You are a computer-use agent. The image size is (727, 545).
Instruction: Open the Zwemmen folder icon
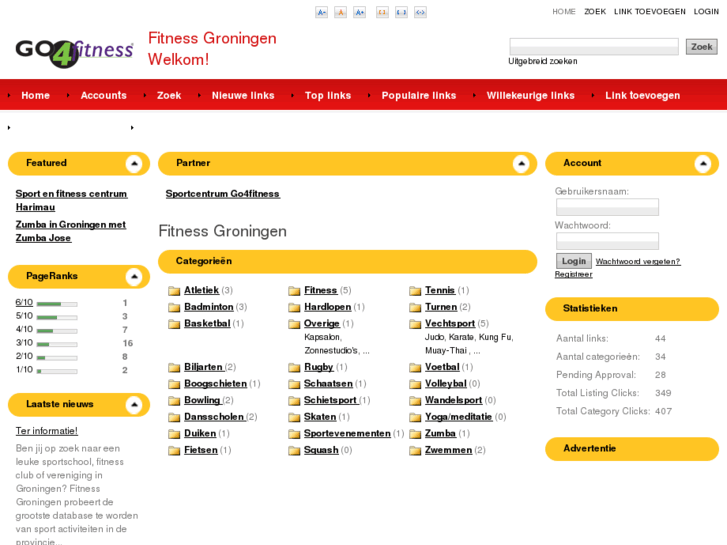(x=415, y=451)
